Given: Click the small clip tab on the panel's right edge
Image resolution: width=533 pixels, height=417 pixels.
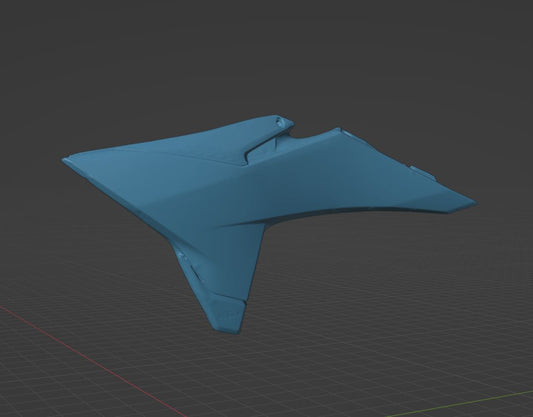Looking at the screenshot, I should coord(424,172).
